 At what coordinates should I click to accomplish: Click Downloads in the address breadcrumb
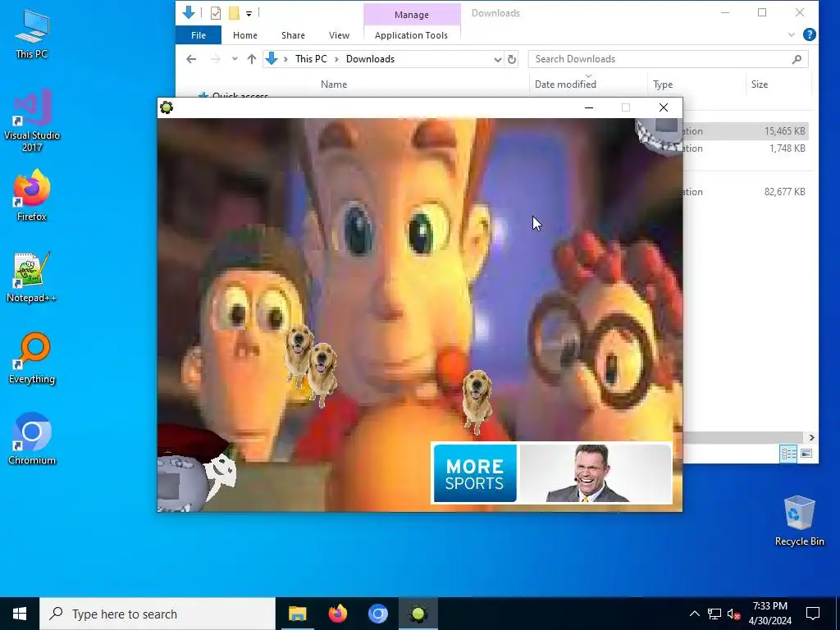tap(370, 59)
